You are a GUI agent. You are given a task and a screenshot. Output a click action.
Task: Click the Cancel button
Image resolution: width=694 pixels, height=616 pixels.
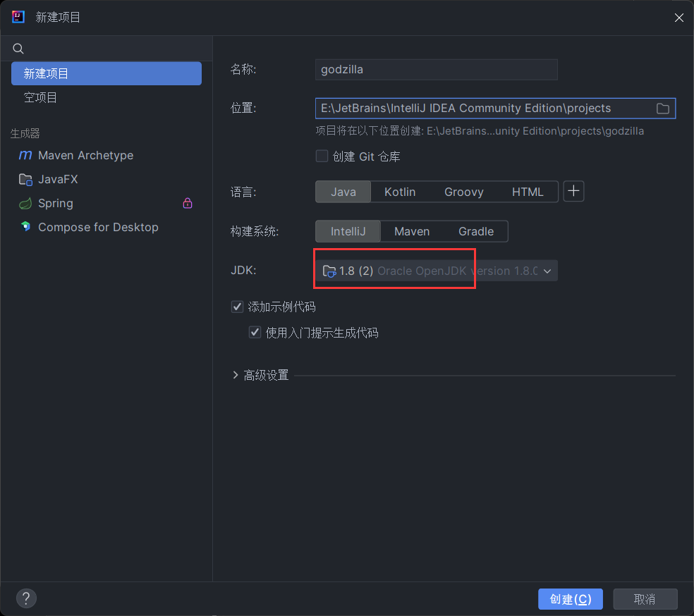[x=645, y=599]
